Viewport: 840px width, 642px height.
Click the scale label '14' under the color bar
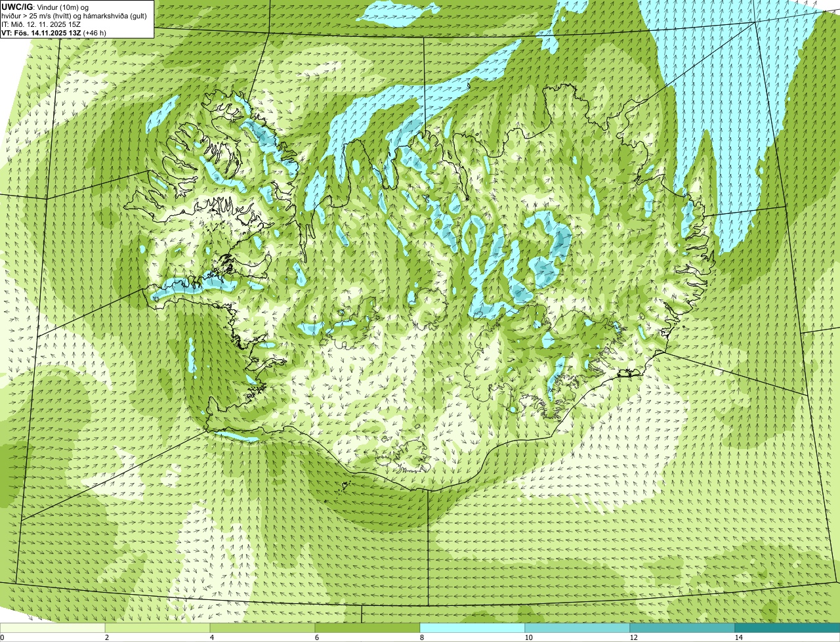tap(738, 637)
